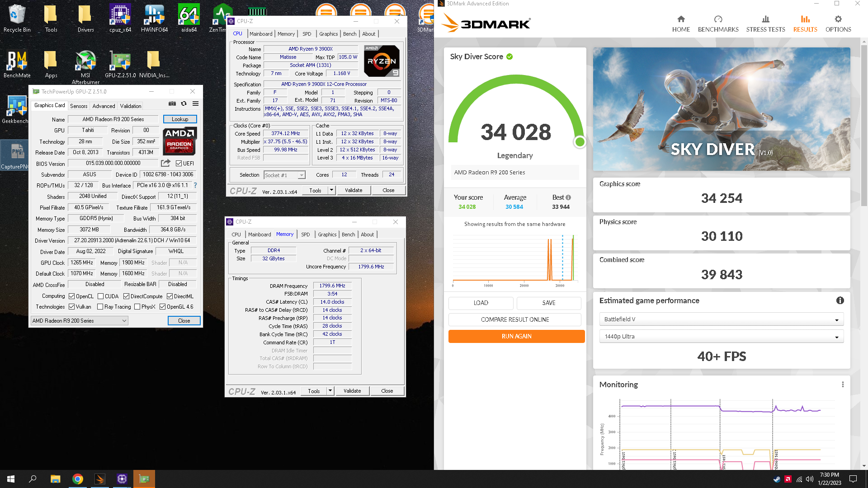Click LOAD button in 3DMark
This screenshot has height=488, width=868.
(x=481, y=303)
